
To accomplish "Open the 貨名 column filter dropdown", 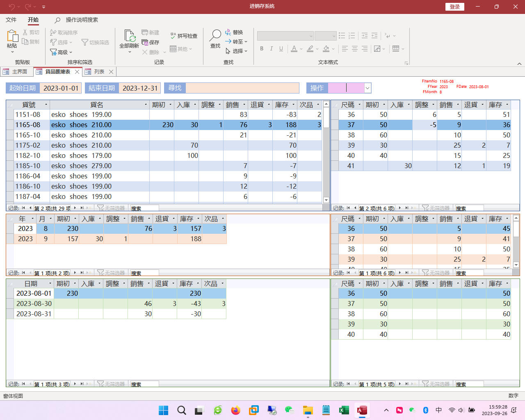I will coord(146,105).
